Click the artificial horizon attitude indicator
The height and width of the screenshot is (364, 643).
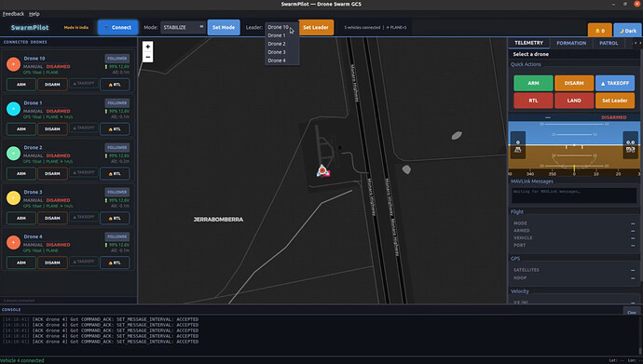click(x=574, y=145)
